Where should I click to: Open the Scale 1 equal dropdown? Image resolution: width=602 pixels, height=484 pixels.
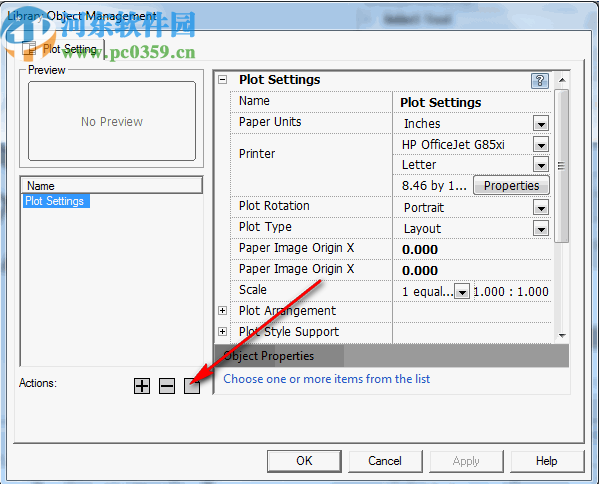pos(462,292)
